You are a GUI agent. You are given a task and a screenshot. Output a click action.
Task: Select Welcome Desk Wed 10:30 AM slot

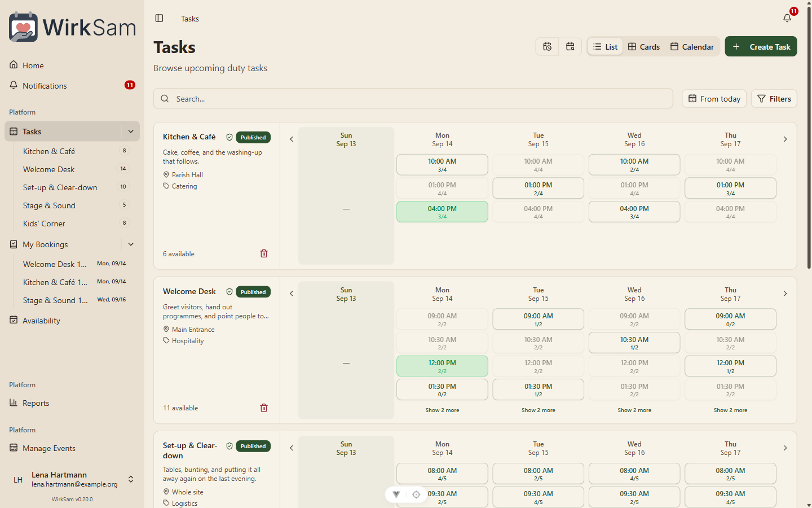[634, 343]
